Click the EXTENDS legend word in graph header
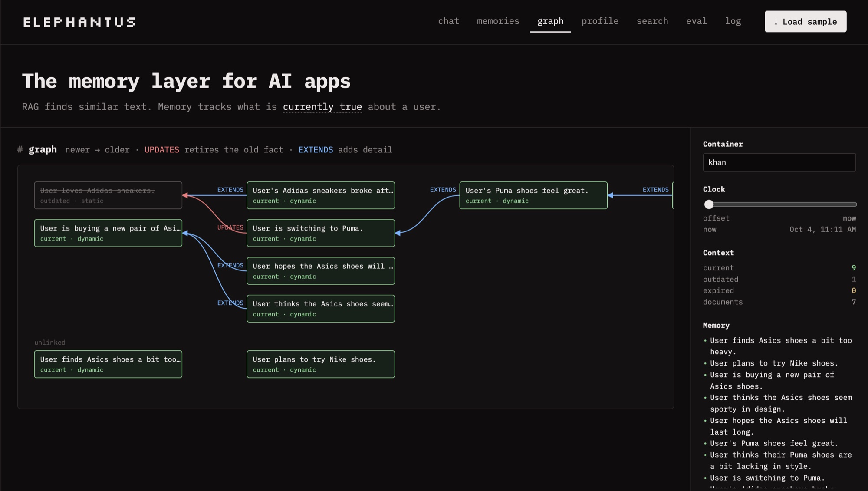 pos(316,150)
